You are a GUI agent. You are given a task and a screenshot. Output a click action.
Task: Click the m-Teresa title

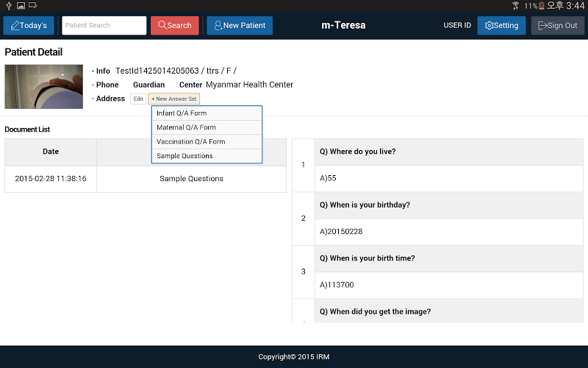(x=343, y=26)
